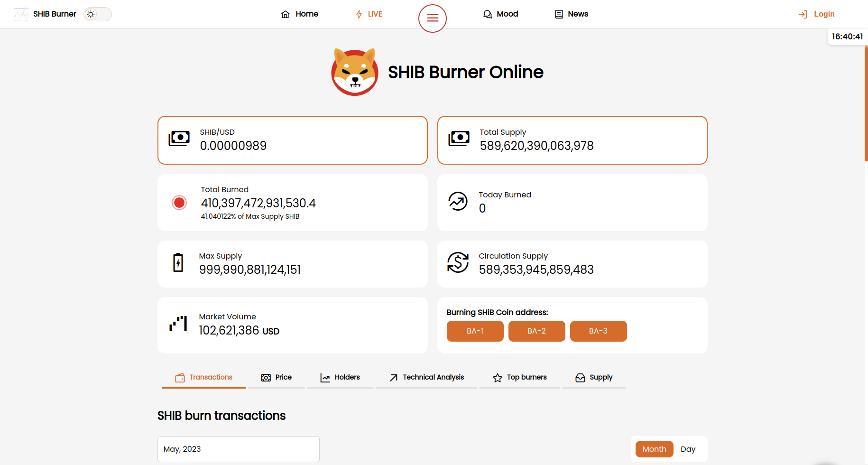This screenshot has height=465, width=868.
Task: Click the Login arrow icon
Action: (803, 14)
